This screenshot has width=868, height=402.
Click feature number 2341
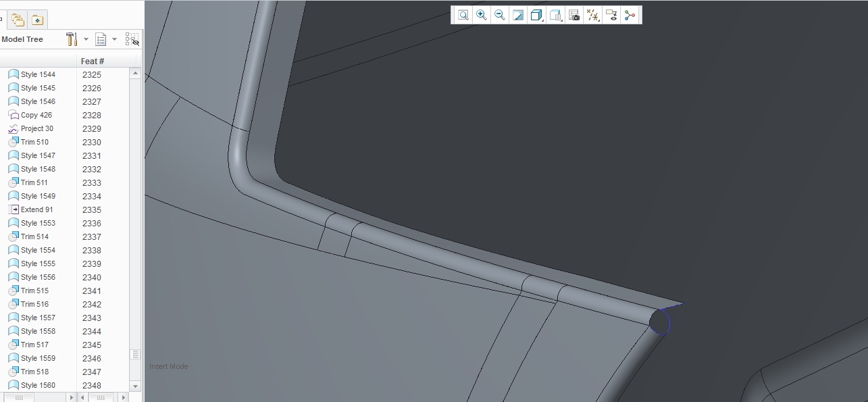(x=92, y=291)
